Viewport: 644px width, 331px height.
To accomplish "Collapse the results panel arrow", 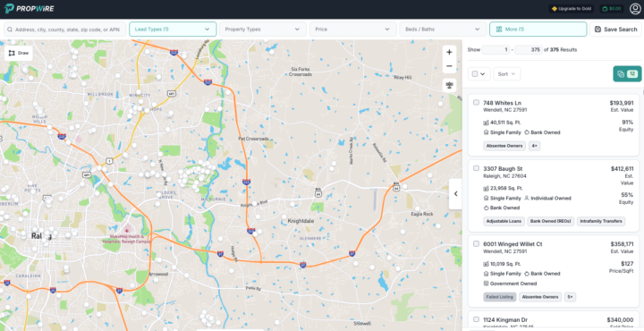I will coord(455,194).
